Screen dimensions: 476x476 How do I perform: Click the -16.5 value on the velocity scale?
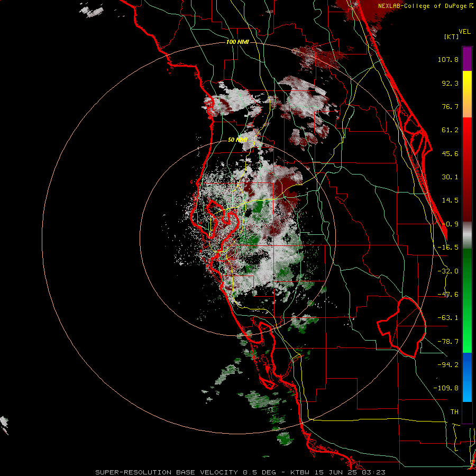(x=448, y=248)
